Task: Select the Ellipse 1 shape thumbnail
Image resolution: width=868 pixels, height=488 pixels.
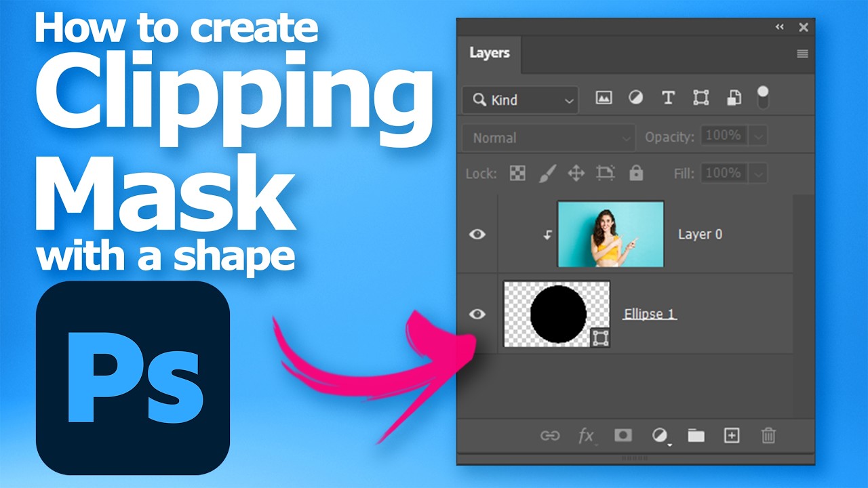Action: [x=557, y=314]
